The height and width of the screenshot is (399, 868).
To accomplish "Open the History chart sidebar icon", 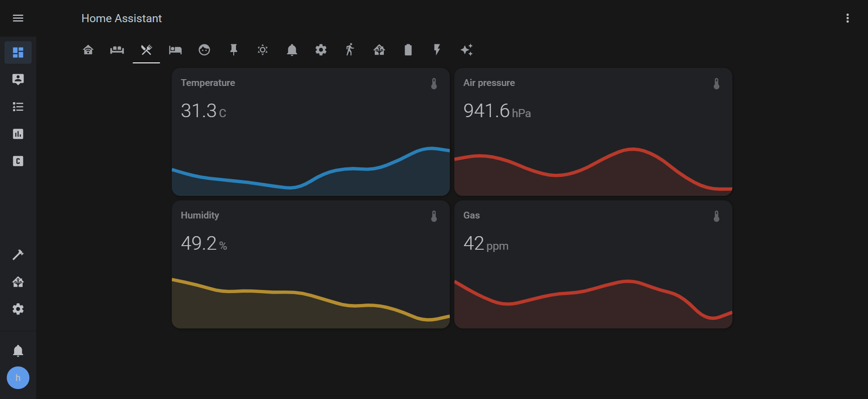I will pos(18,134).
